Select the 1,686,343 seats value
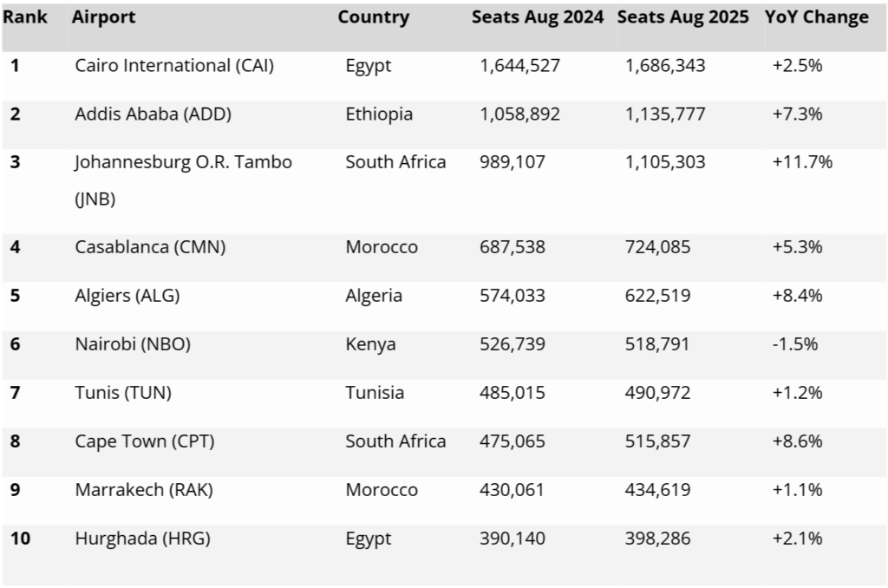Screen dimensions: 888x588 coord(665,66)
